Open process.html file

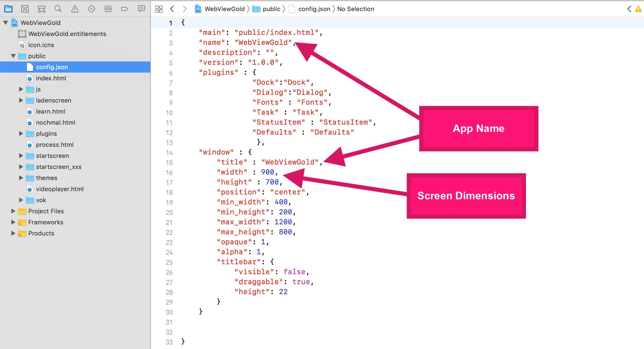pyautogui.click(x=75, y=145)
